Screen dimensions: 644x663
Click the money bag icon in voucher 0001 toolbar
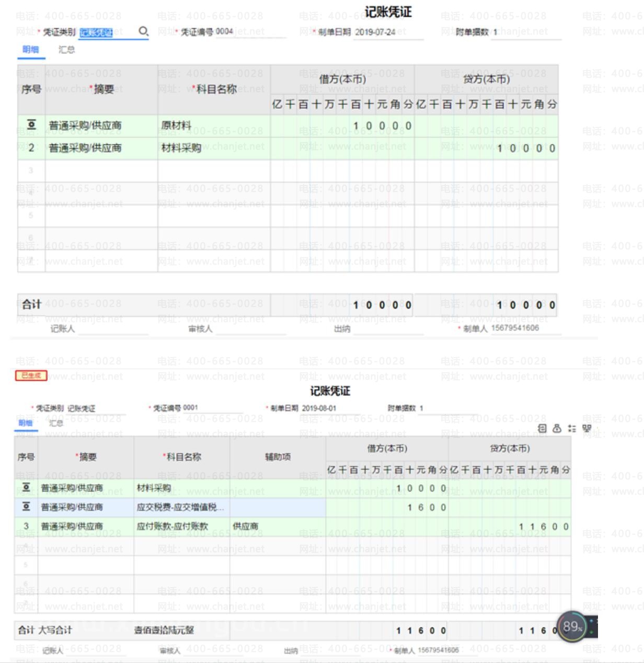click(557, 428)
